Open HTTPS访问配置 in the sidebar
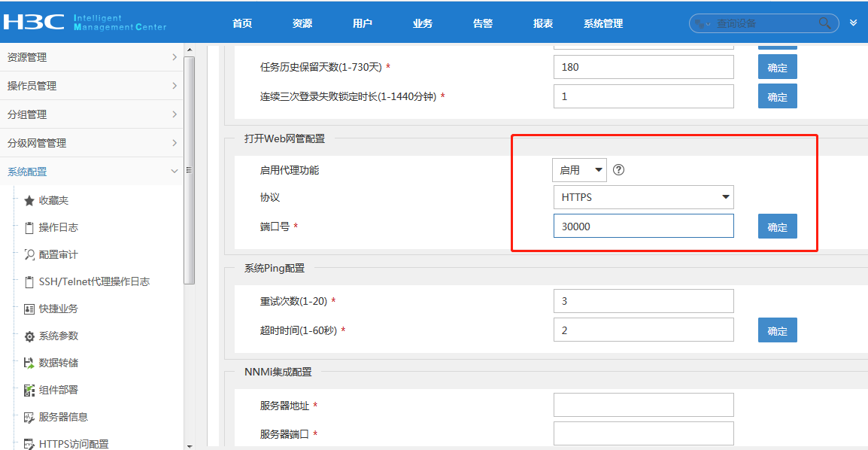The height and width of the screenshot is (450, 868). (74, 444)
